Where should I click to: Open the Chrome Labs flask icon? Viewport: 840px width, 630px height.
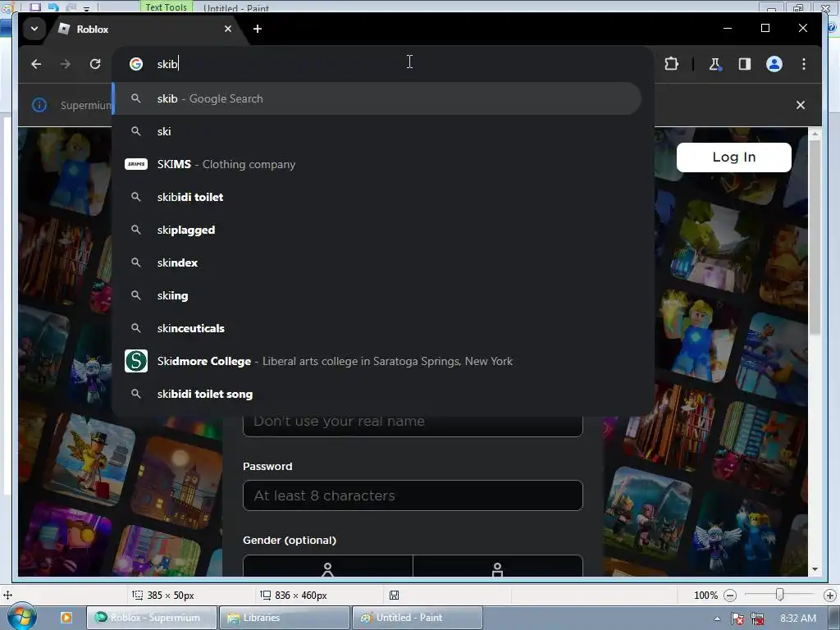[714, 64]
